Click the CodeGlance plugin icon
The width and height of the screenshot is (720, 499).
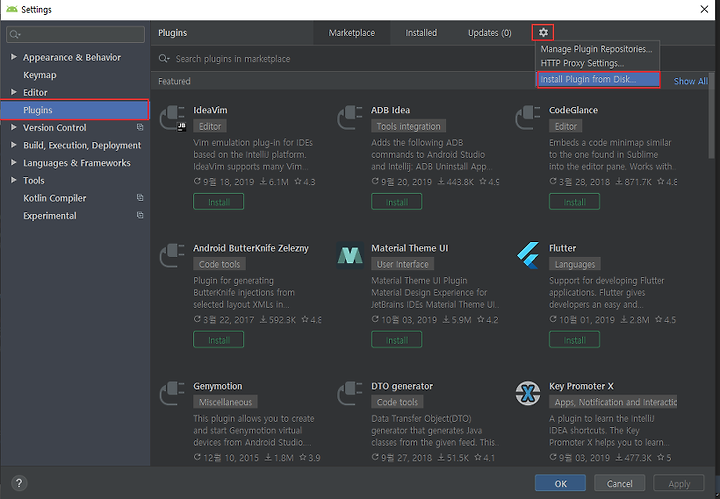528,118
